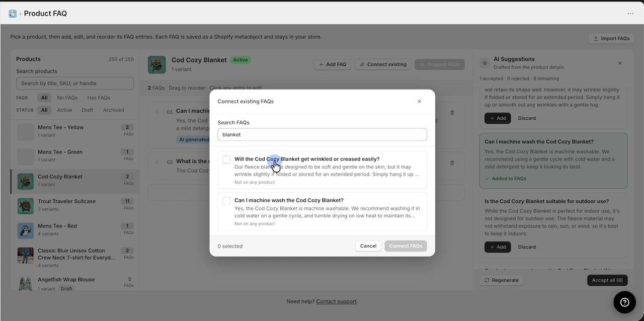This screenshot has height=321, width=644.
Task: Click the Mens Tee - Red penguin thumbnail
Action: click(x=26, y=230)
